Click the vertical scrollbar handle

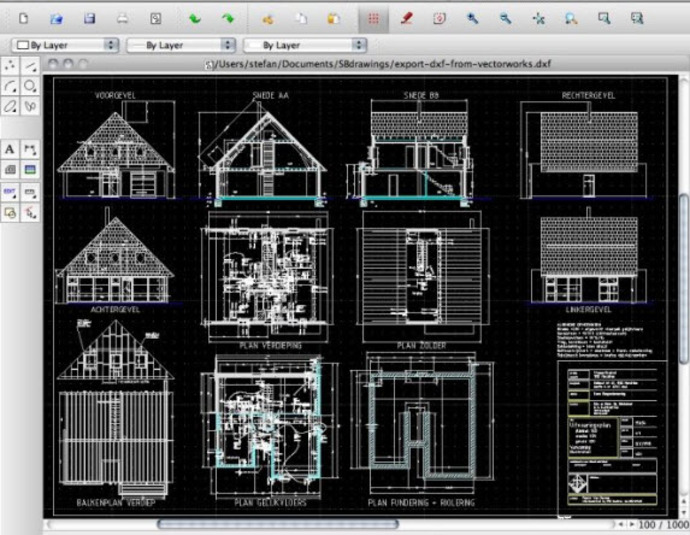pyautogui.click(x=684, y=279)
